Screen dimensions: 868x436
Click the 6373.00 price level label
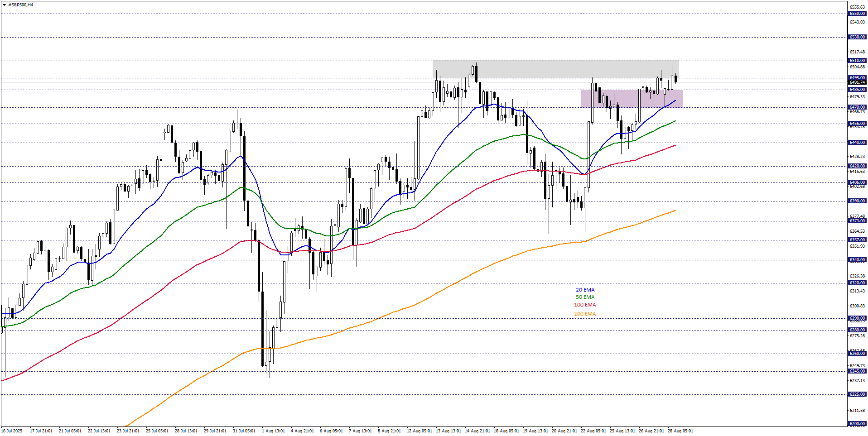pyautogui.click(x=857, y=221)
